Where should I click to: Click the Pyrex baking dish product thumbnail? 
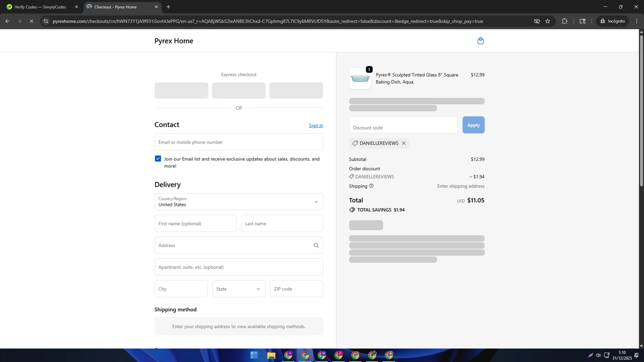pos(360,78)
